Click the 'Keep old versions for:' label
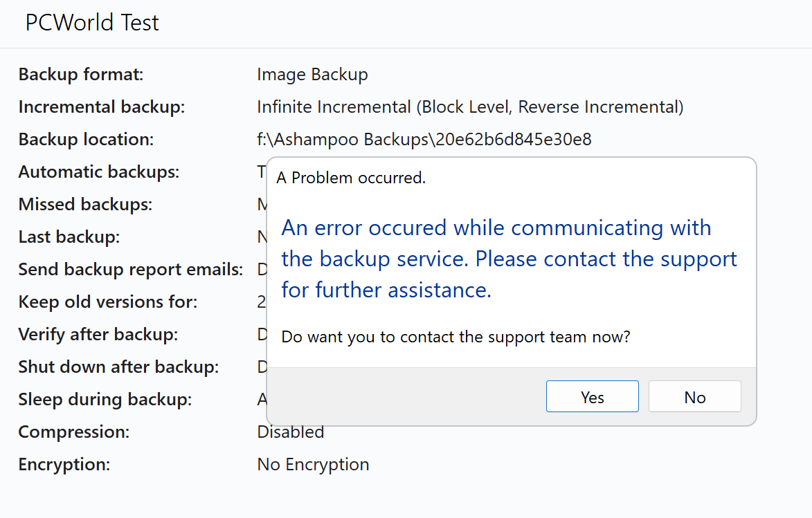This screenshot has width=812, height=518. [x=108, y=302]
